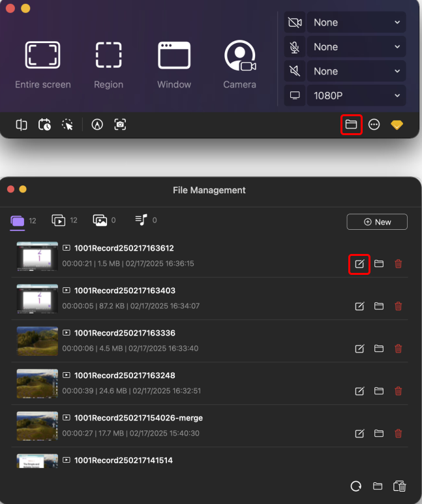
Task: Edit recording 1001Record250217163403
Action: [359, 306]
